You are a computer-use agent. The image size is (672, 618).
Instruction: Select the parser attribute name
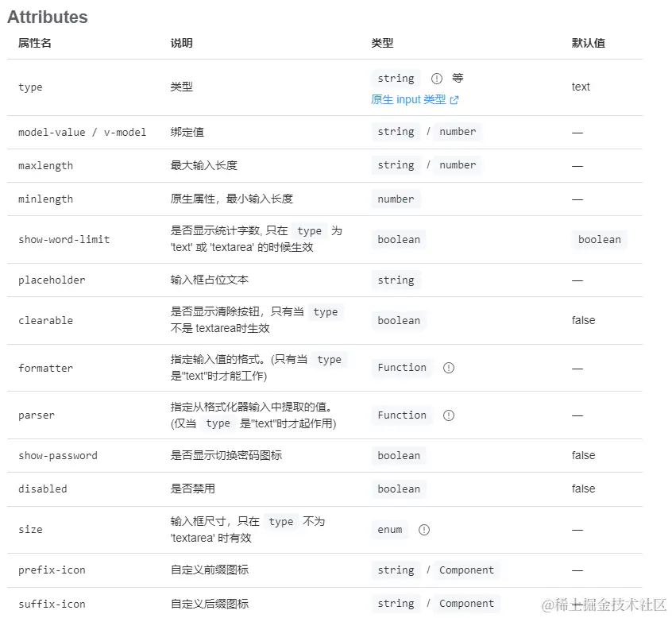click(x=37, y=415)
